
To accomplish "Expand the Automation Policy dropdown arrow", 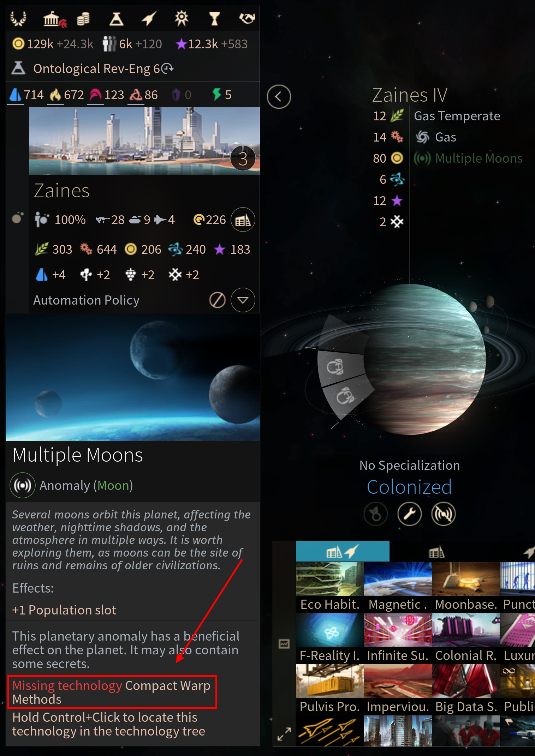I will point(243,300).
